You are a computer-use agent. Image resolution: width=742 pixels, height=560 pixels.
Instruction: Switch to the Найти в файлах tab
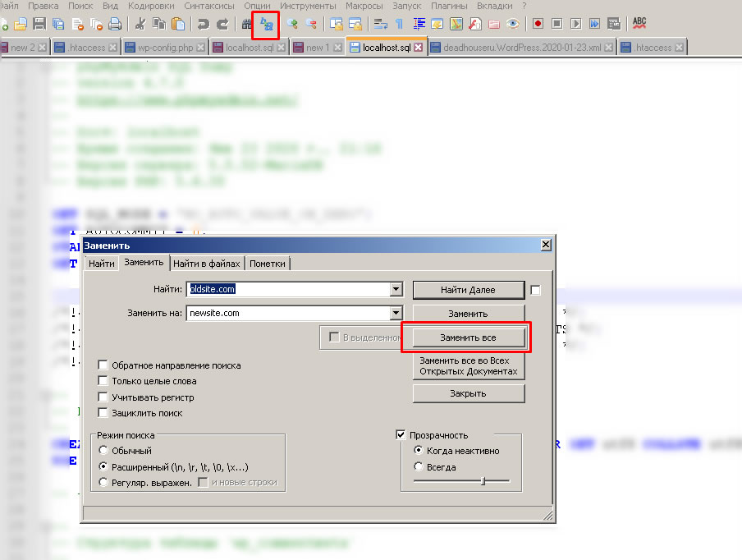point(207,264)
